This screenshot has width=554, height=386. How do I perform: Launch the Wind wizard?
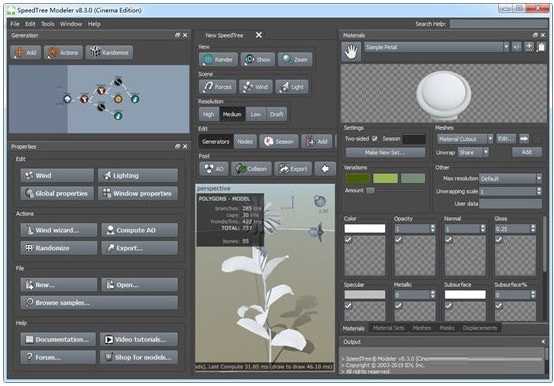(59, 230)
